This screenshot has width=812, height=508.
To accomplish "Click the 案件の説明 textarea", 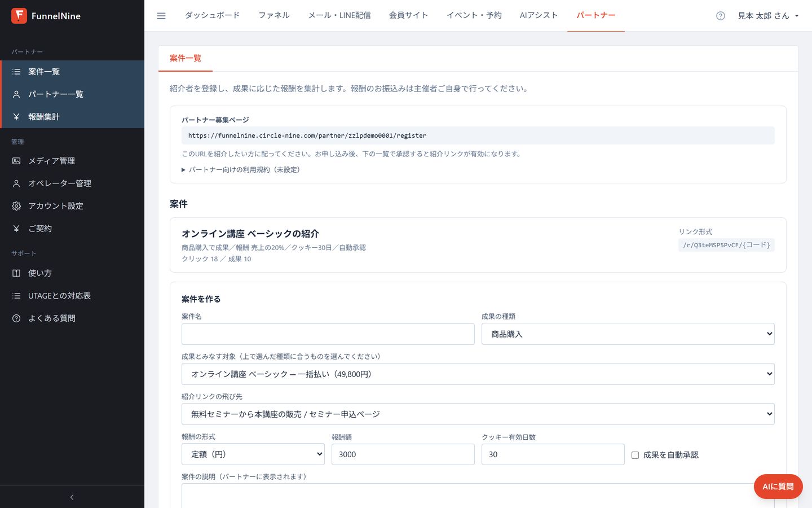I will coord(478,496).
